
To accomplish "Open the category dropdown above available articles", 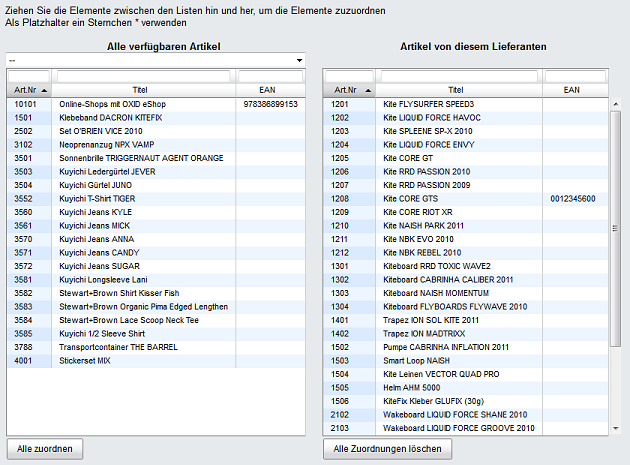I will tap(155, 60).
